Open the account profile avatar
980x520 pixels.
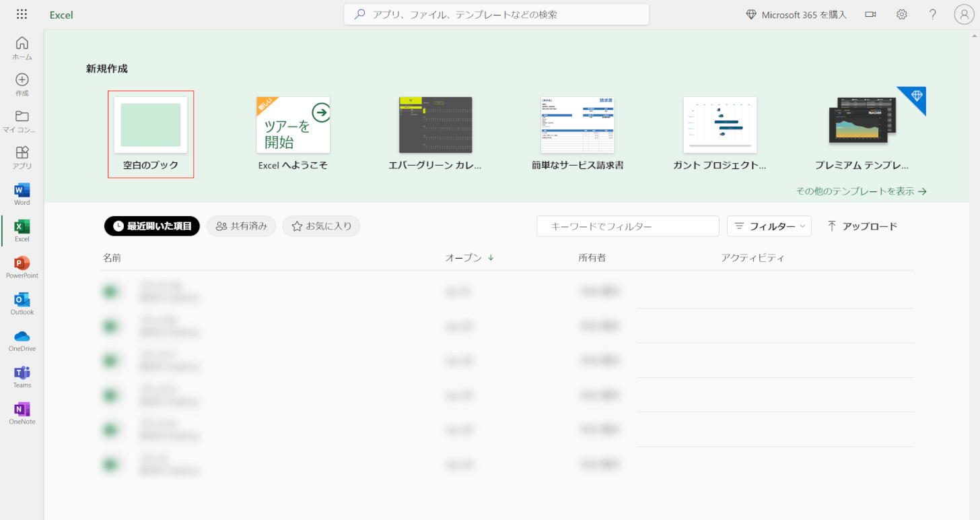(964, 14)
